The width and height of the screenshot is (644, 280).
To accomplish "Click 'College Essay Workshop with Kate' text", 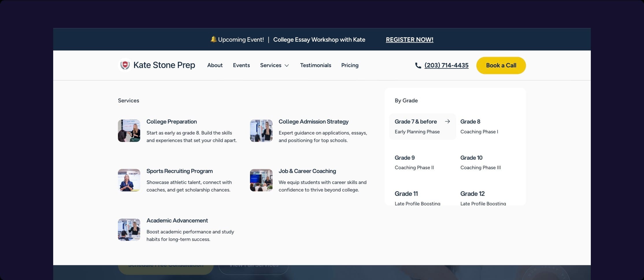I will click(319, 40).
